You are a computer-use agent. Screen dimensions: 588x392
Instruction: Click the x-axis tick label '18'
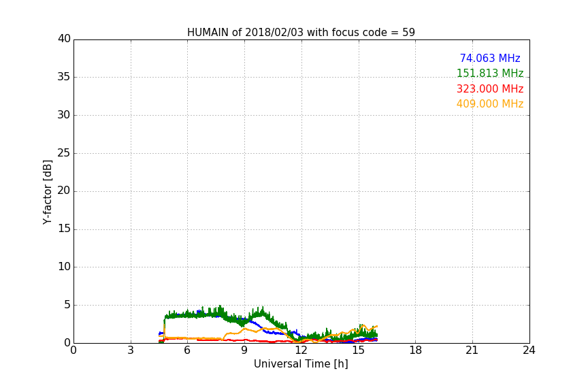(416, 350)
